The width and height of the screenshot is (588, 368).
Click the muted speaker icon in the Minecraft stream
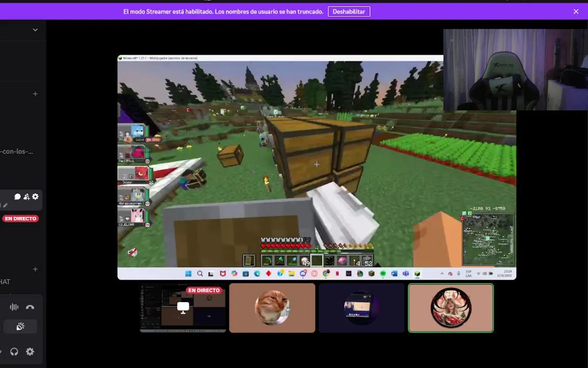pos(132,252)
